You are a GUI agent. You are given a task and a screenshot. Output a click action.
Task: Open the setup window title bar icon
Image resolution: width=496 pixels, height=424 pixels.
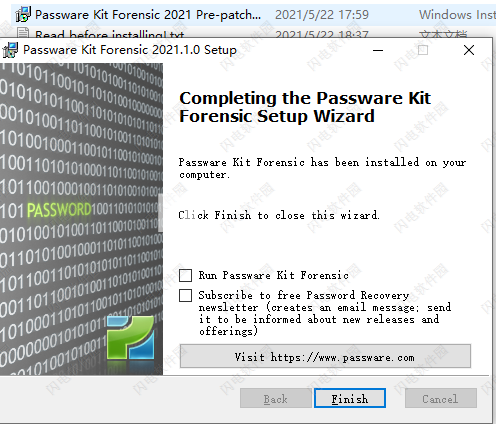click(10, 50)
